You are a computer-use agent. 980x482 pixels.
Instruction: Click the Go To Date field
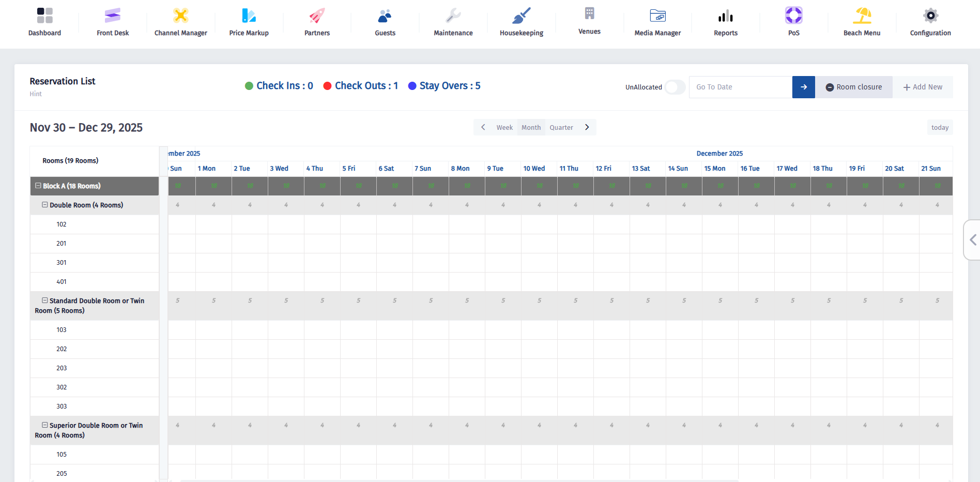point(740,87)
